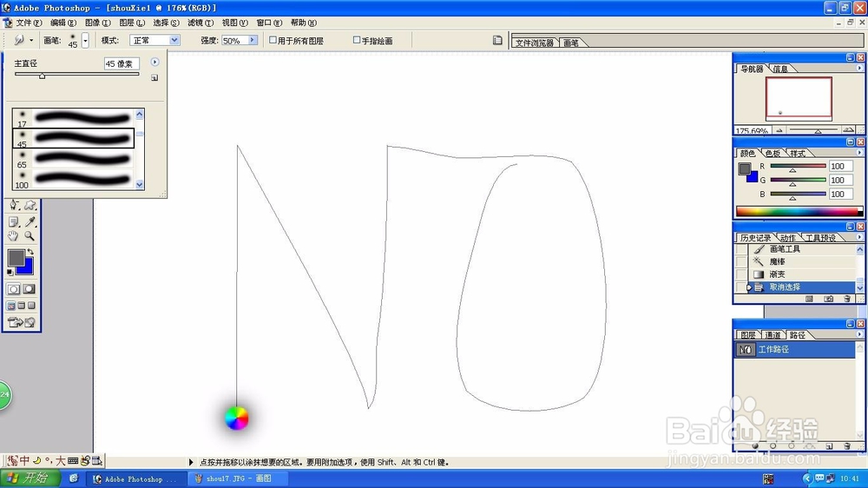This screenshot has width=868, height=488.
Task: Create new brush preset icon
Action: pyautogui.click(x=155, y=77)
